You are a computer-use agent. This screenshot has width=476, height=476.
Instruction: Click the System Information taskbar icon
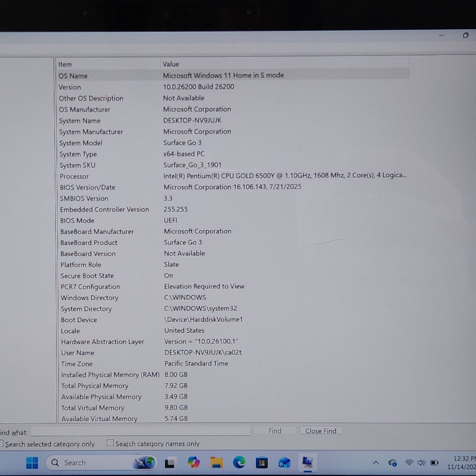pyautogui.click(x=307, y=462)
